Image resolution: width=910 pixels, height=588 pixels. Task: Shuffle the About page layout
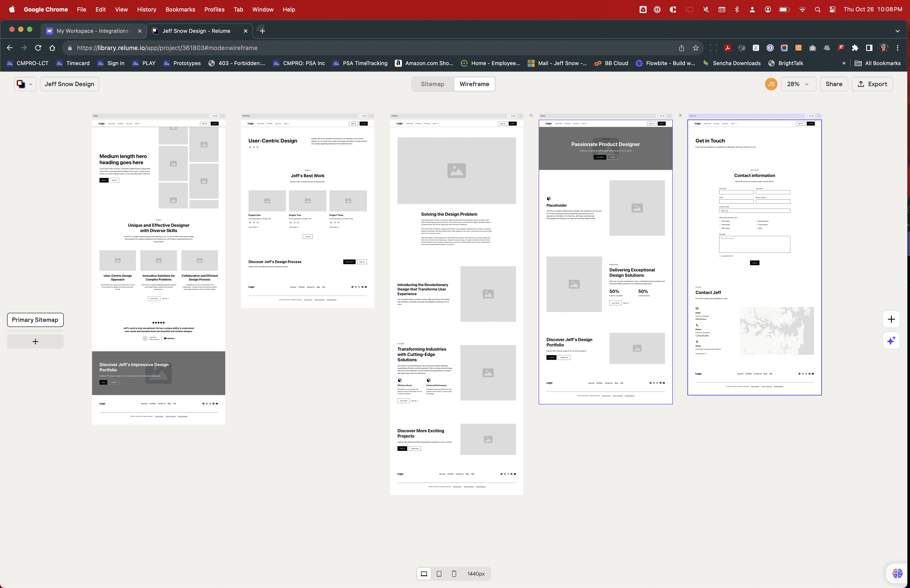tap(661, 116)
